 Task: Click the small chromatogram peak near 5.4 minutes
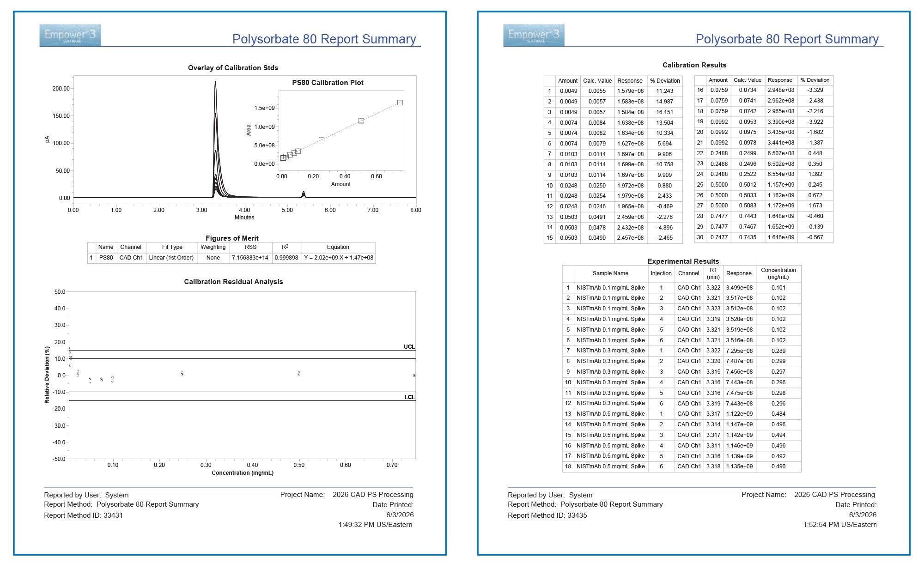304,194
